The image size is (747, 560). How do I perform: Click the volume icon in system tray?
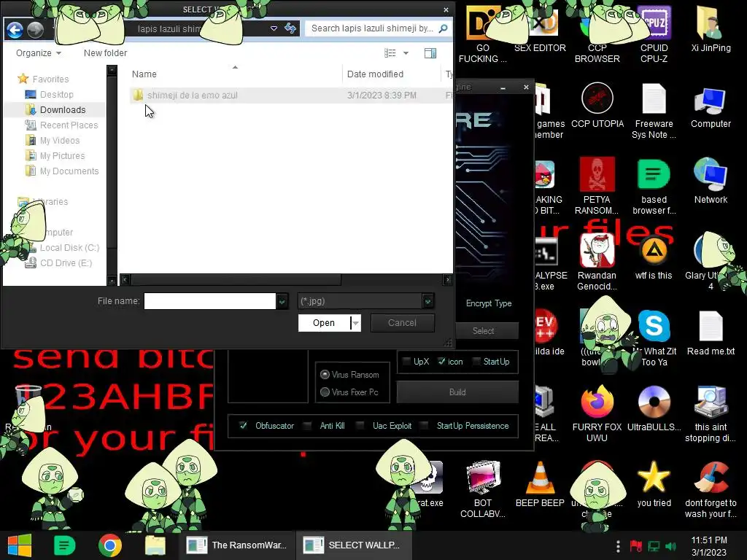(x=671, y=546)
